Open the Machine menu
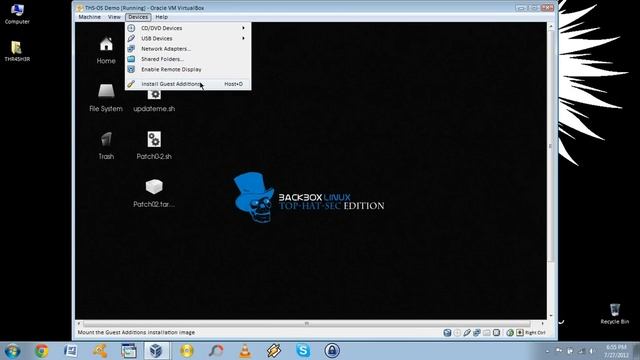Screen dimensions: 640x360 pos(89,17)
